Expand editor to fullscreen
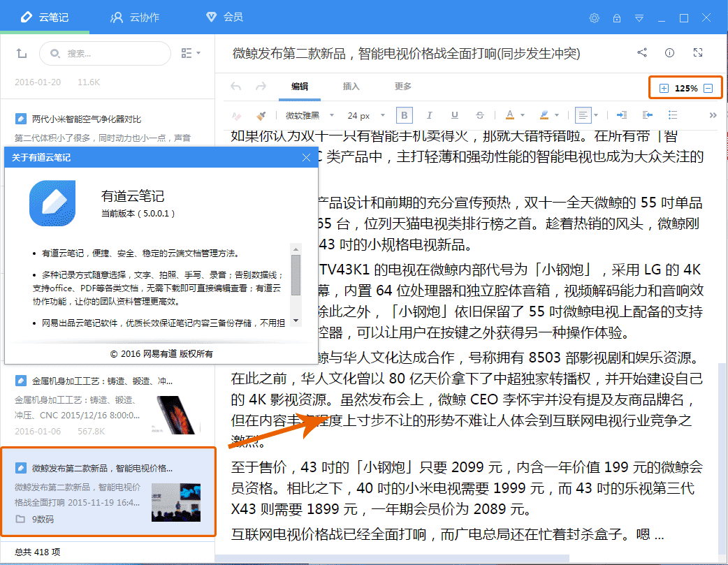Screen dimensions: 728x565 [x=698, y=52]
